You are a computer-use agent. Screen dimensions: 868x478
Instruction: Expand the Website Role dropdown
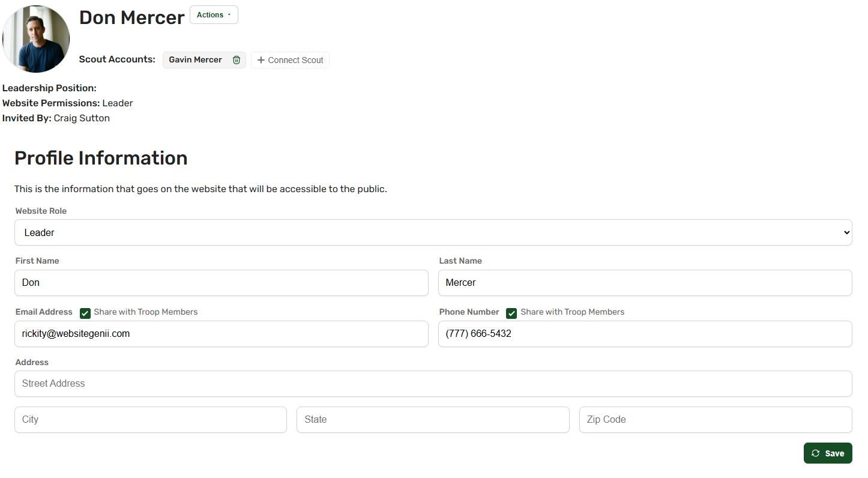[x=433, y=232]
